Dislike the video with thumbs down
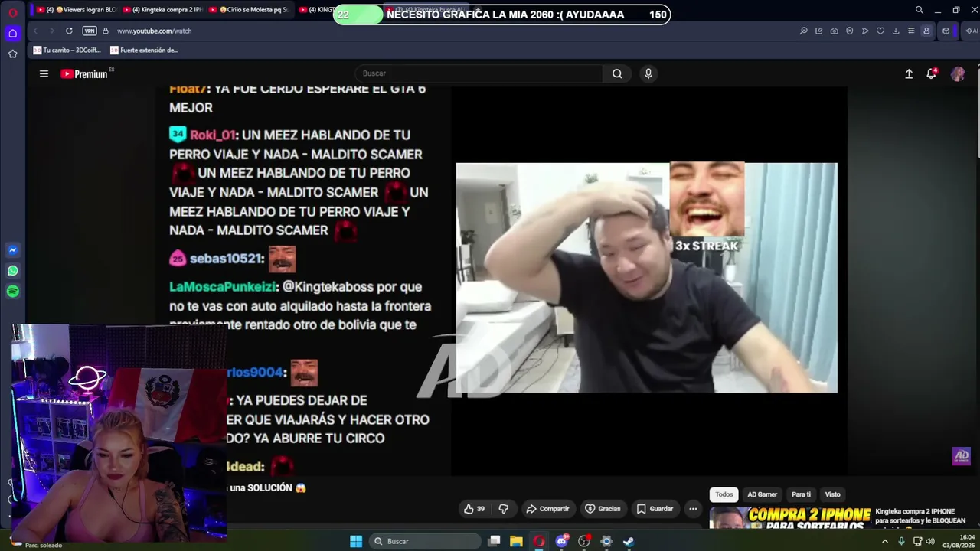 point(503,509)
